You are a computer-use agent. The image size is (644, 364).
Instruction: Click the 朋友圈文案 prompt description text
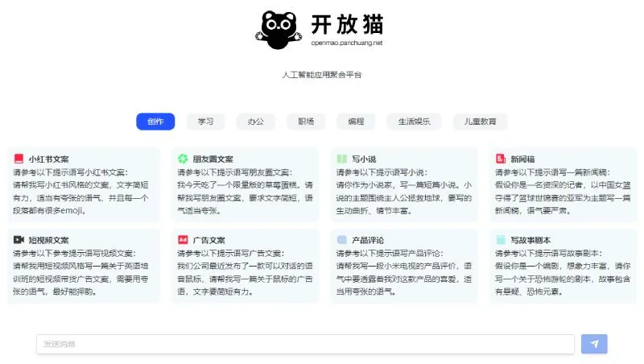245,192
